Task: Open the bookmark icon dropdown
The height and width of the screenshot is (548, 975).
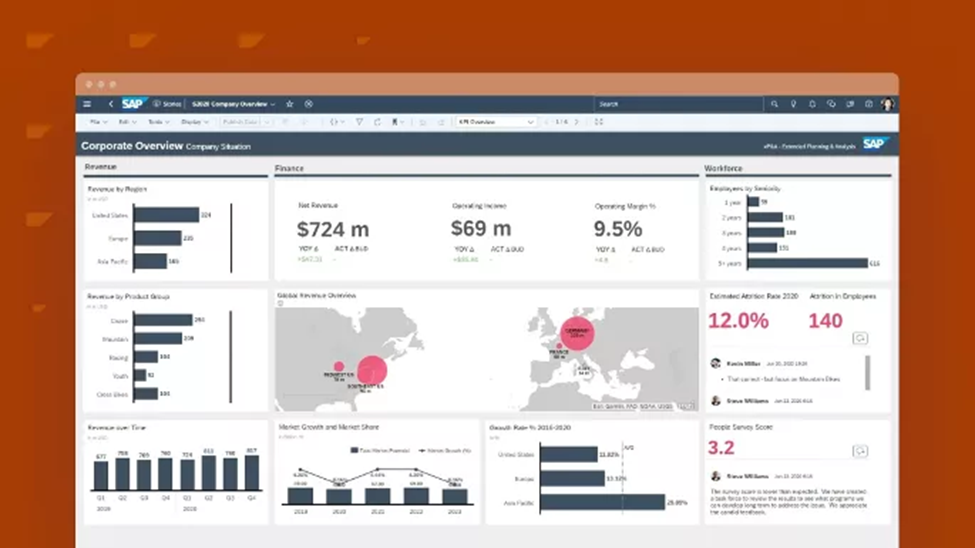Action: point(397,123)
